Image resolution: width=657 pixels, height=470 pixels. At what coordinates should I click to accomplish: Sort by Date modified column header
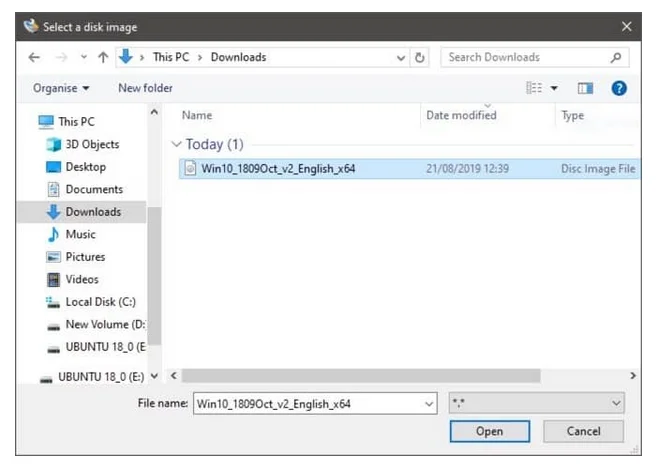461,116
